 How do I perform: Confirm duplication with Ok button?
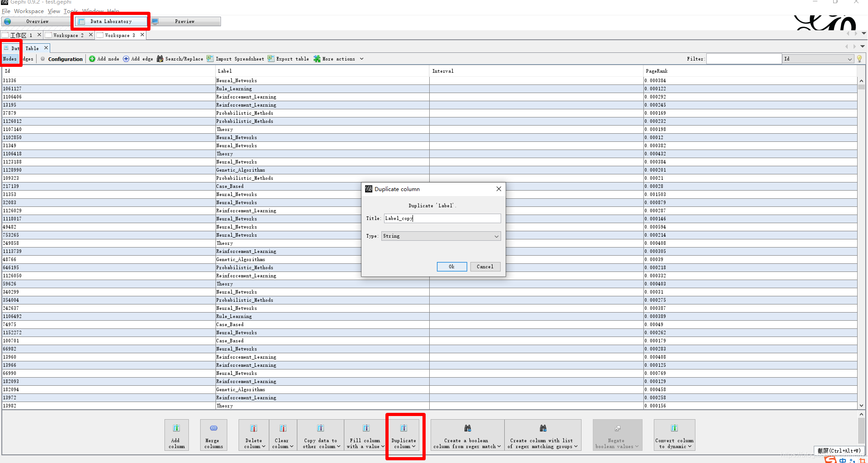pyautogui.click(x=452, y=267)
